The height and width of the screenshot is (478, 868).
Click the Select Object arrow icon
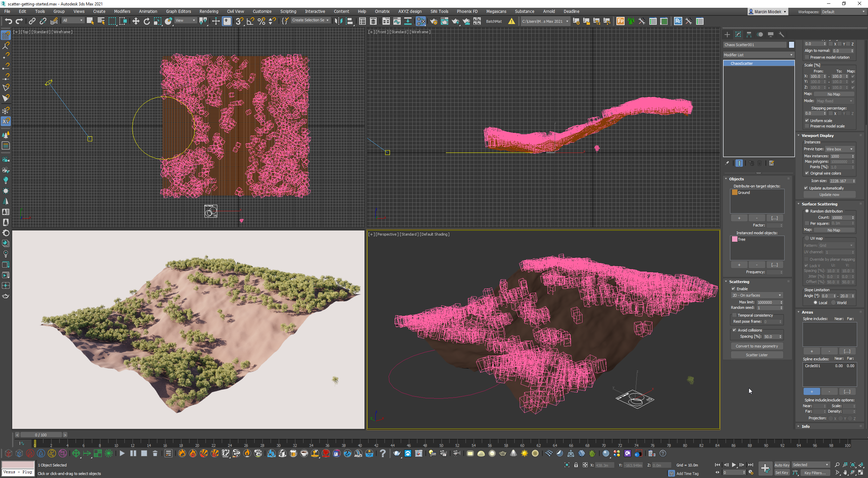(90, 21)
